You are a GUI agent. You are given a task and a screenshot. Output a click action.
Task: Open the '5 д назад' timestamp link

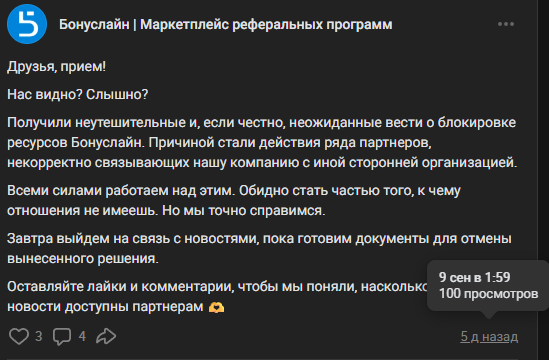489,337
